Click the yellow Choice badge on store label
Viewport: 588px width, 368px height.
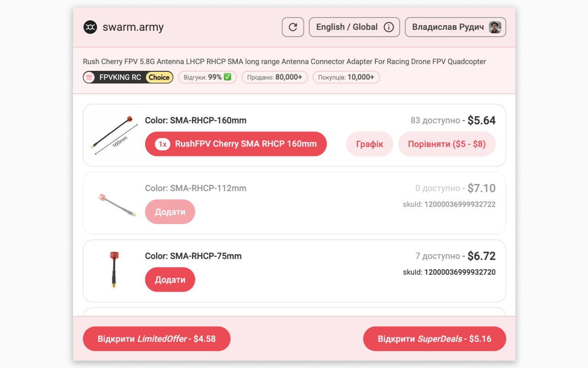(159, 77)
